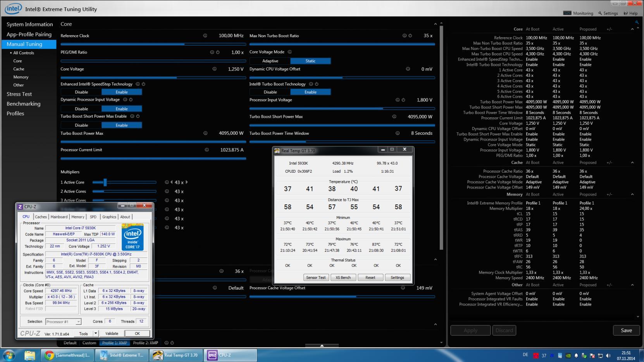Show info icon for PEG/DMI Ratio
Image resolution: width=644 pixels, height=362 pixels.
(212, 52)
